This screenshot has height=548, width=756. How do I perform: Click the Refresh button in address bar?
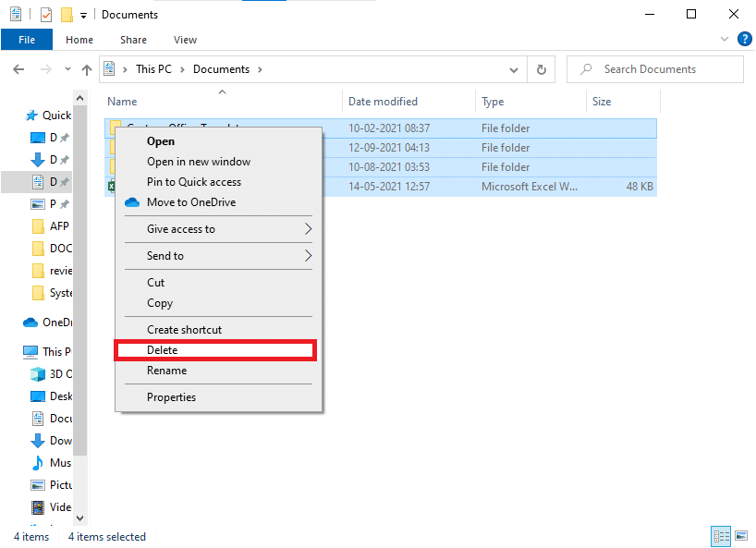[x=541, y=69]
